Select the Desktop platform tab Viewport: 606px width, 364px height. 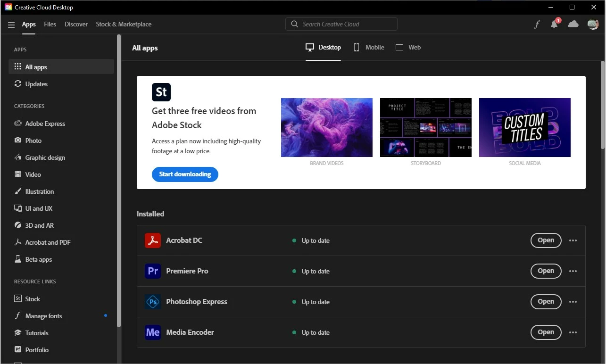pos(323,47)
